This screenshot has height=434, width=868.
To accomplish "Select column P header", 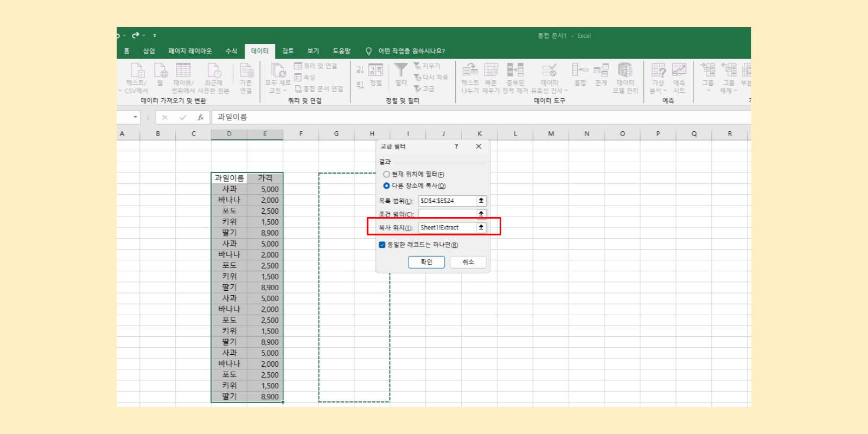I will pos(658,133).
